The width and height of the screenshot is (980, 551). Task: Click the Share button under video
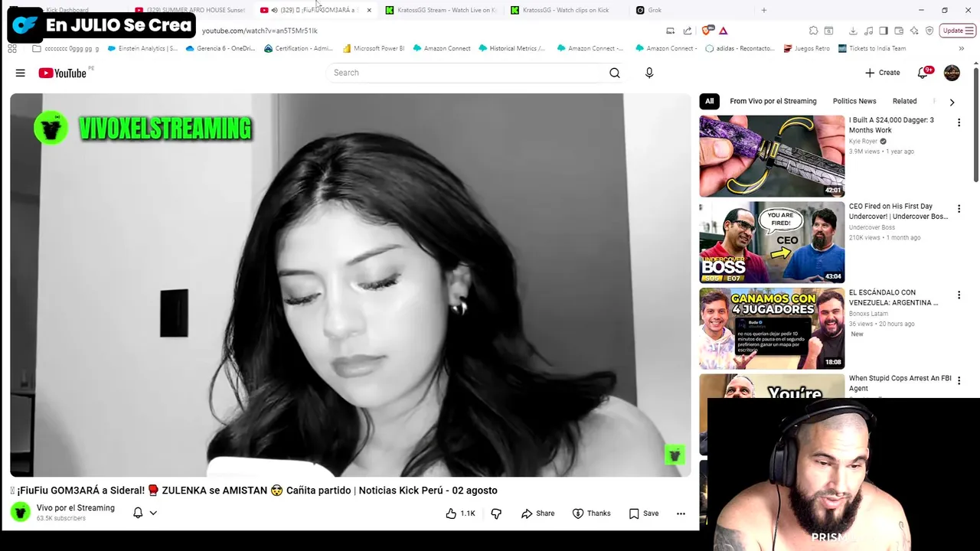tap(537, 514)
